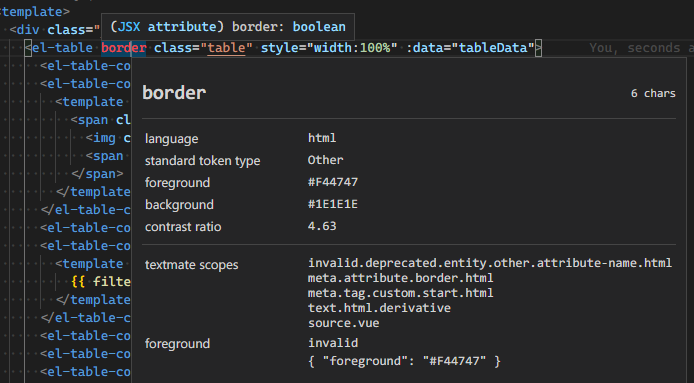Click the 'border' heading in the token inspector
The width and height of the screenshot is (694, 383).
tap(174, 93)
